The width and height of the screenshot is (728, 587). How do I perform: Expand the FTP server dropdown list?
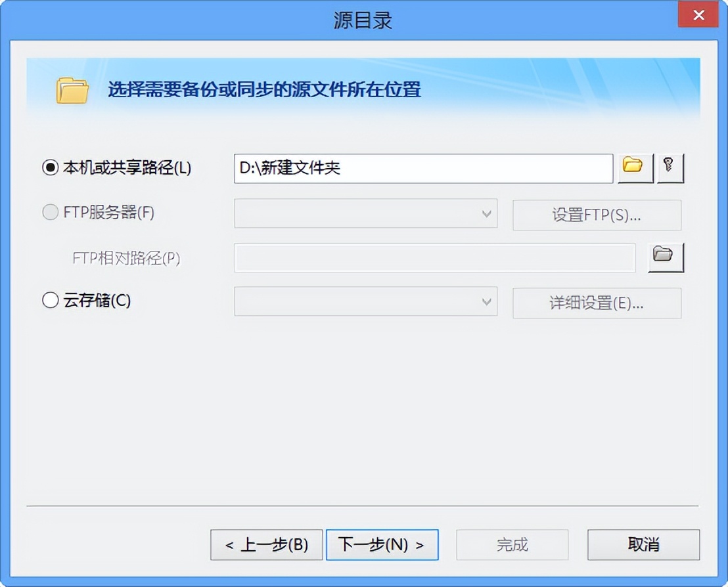[486, 215]
